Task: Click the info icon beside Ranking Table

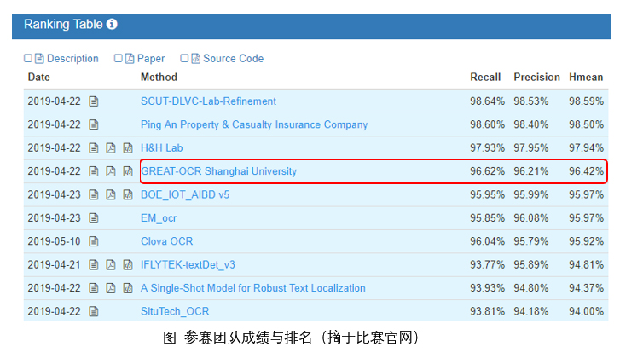Action: pyautogui.click(x=112, y=25)
